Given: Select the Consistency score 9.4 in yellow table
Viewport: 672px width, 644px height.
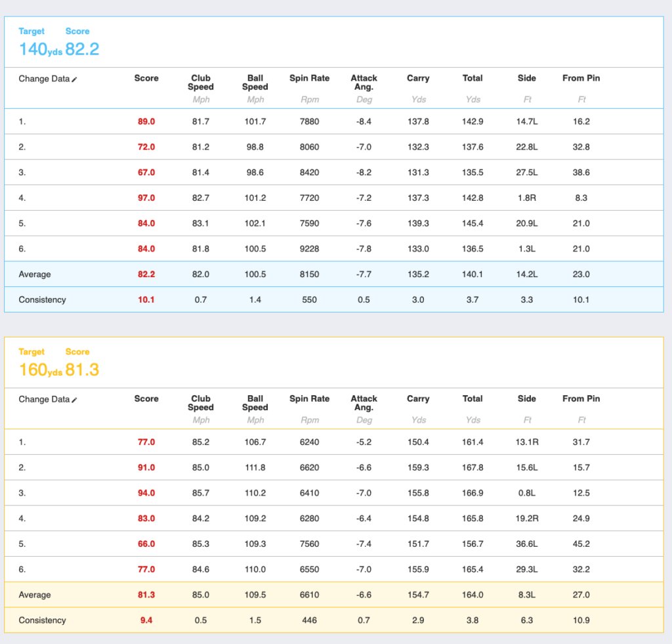Looking at the screenshot, I should pyautogui.click(x=146, y=620).
